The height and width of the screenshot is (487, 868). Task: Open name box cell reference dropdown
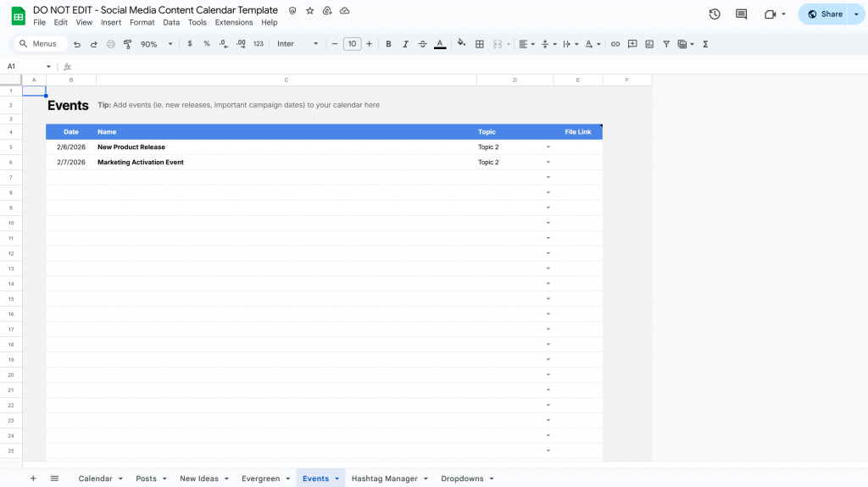tap(48, 66)
